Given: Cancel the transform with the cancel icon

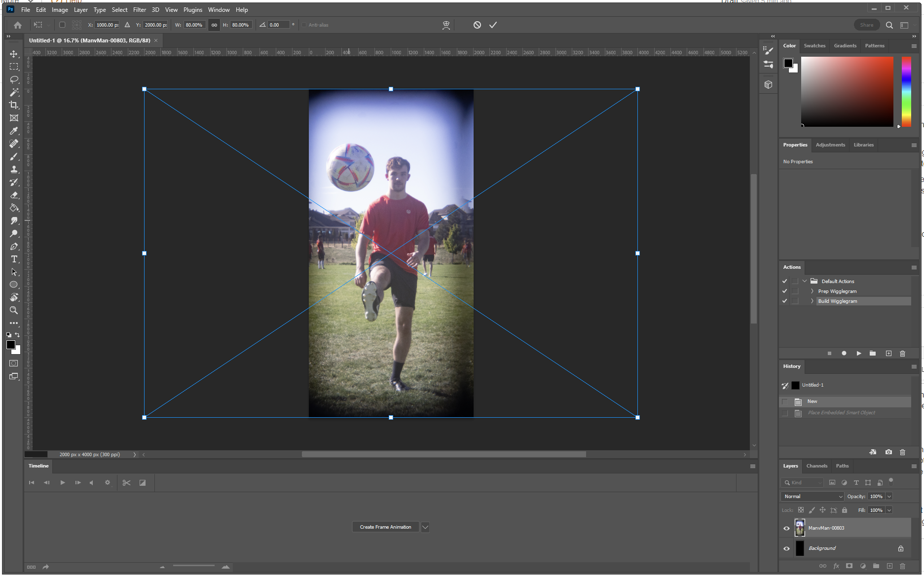Looking at the screenshot, I should (x=477, y=25).
